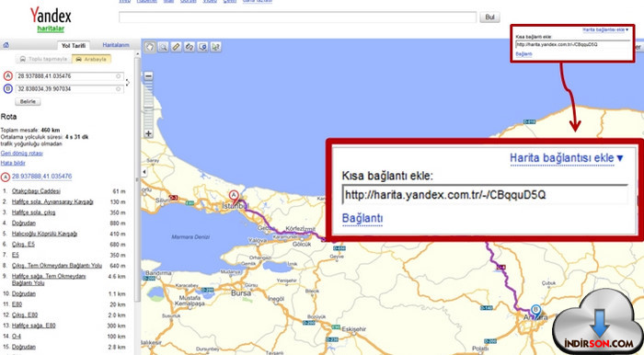
Task: Swap start and end points
Action: tap(127, 83)
